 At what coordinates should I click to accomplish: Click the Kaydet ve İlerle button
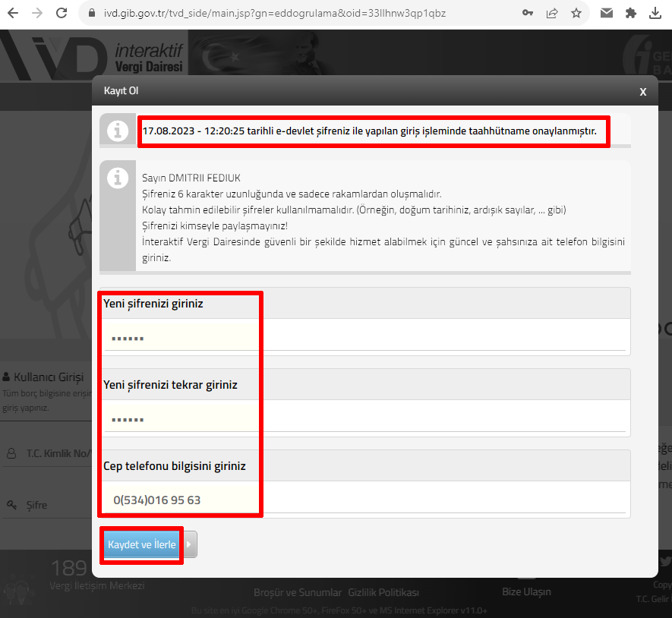coord(142,544)
